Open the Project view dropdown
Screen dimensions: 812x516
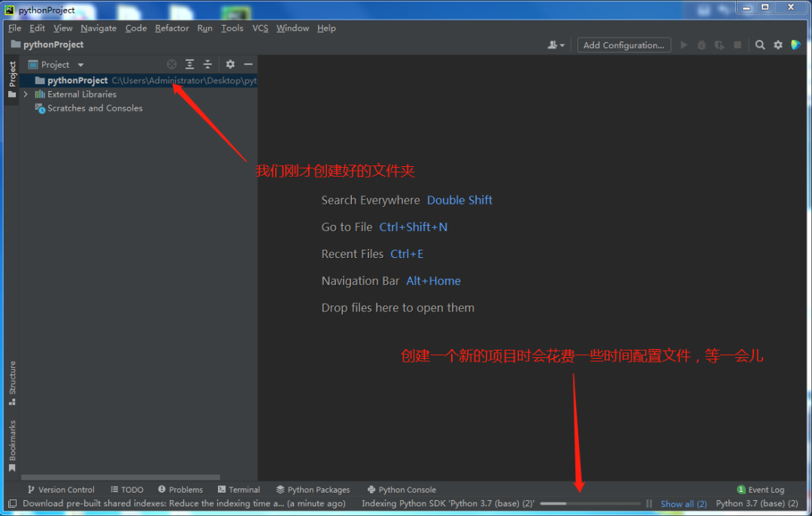click(x=56, y=65)
